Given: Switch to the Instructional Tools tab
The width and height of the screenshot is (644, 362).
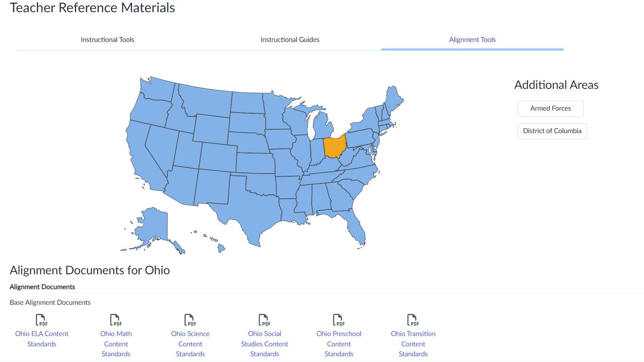Looking at the screenshot, I should point(107,40).
